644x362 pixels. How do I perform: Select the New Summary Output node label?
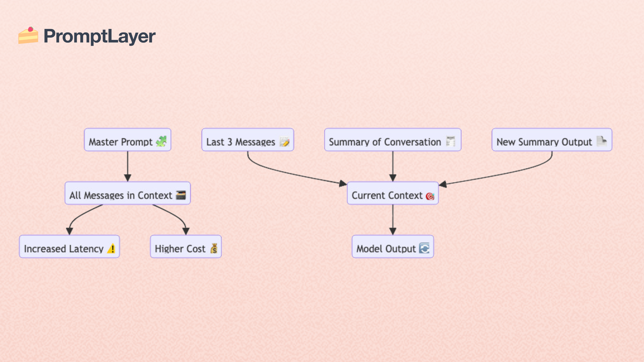click(544, 142)
